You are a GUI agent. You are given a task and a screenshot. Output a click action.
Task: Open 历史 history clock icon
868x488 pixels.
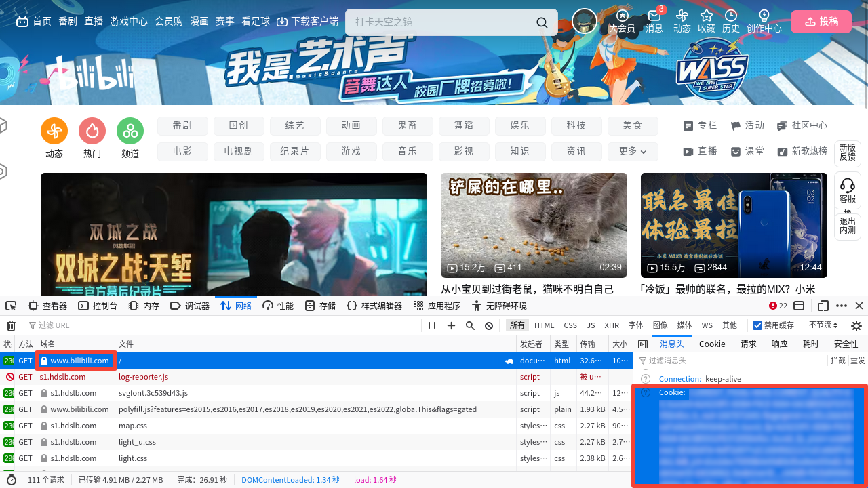coord(731,21)
